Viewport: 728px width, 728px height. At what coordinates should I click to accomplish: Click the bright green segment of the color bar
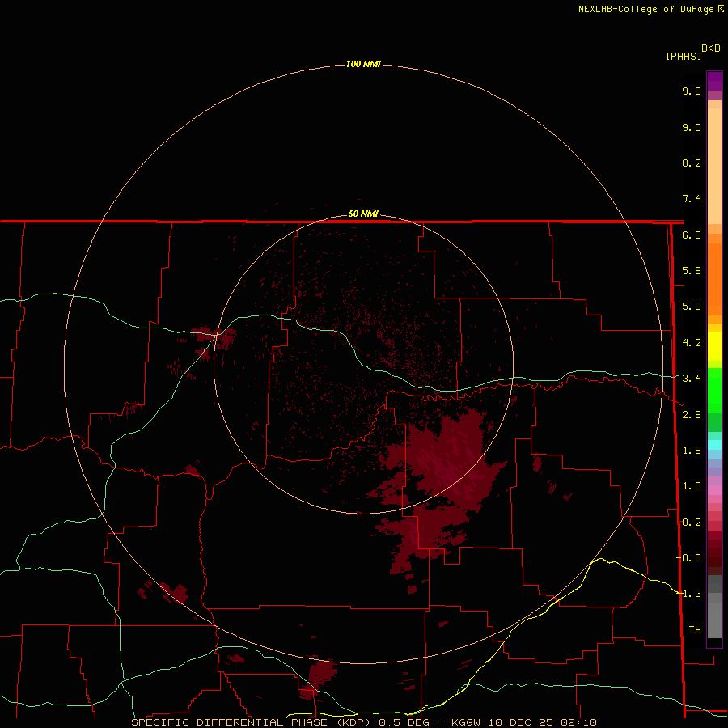tap(714, 390)
